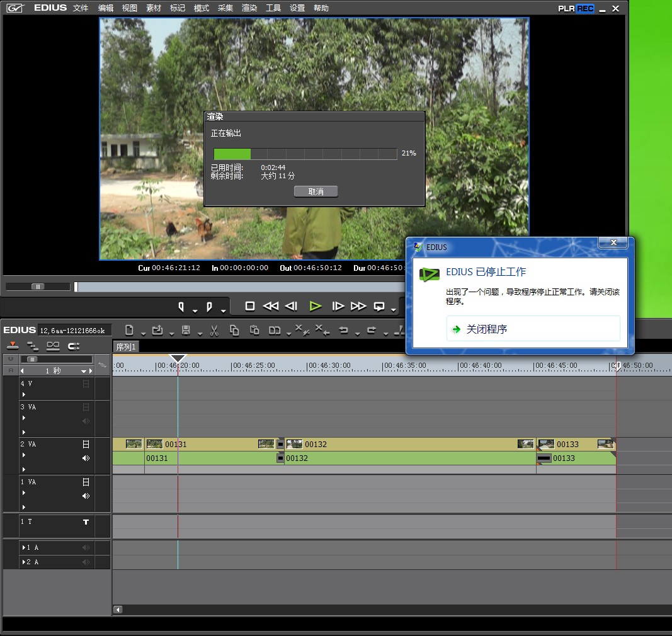
Task: Close the EDIUS stopped-working dialog
Action: pos(613,242)
